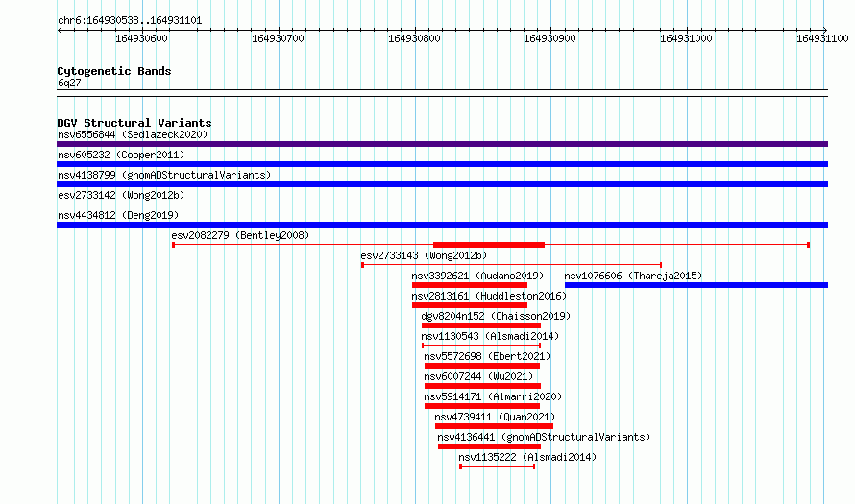Click the red nsv4739411 Quan2021 bar

pos(494,426)
